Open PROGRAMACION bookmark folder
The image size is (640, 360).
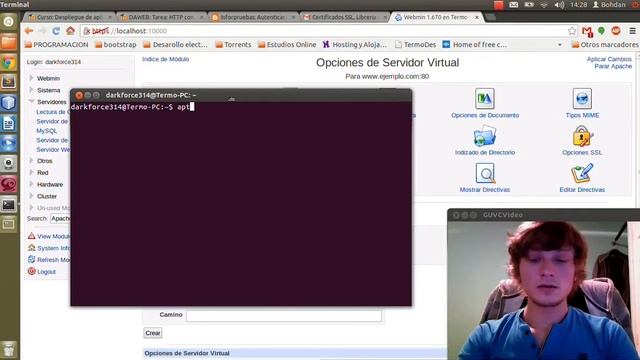tap(56, 44)
